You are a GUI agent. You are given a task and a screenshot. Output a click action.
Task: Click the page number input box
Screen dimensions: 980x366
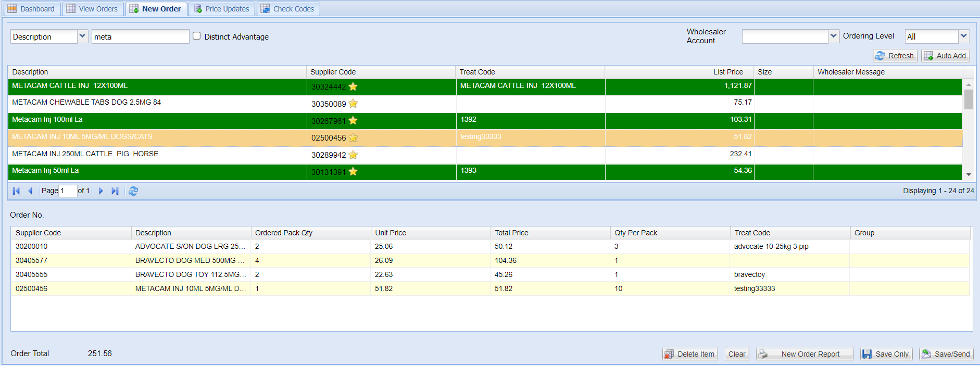68,191
